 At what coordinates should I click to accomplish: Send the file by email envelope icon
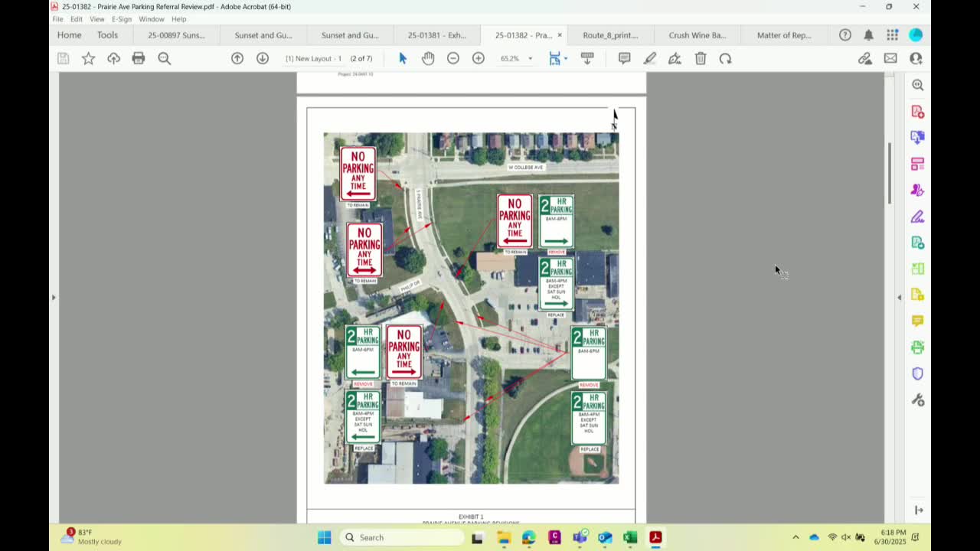[x=890, y=58]
